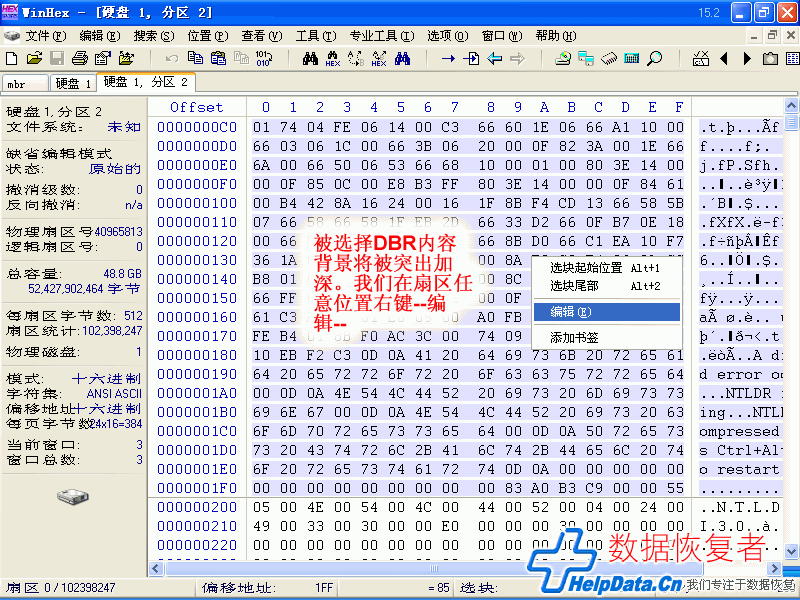The height and width of the screenshot is (600, 800).
Task: Click the black left triangle toolbar icon
Action: coord(723,59)
